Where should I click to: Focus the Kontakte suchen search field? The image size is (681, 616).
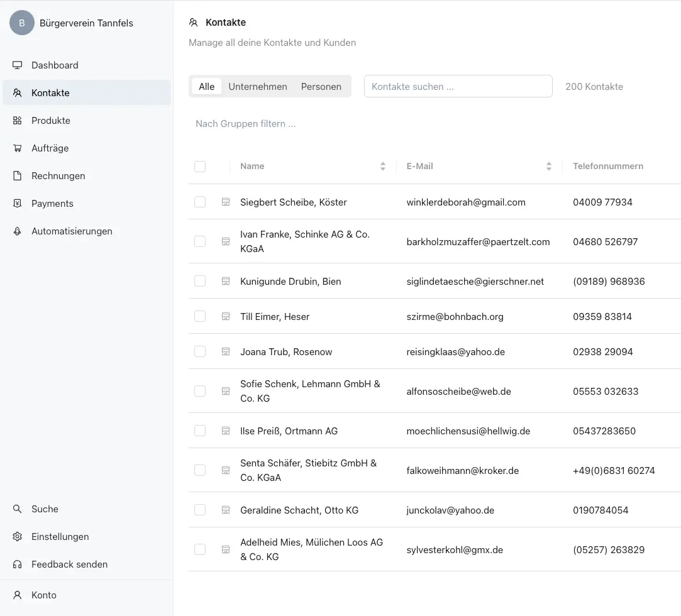(458, 87)
